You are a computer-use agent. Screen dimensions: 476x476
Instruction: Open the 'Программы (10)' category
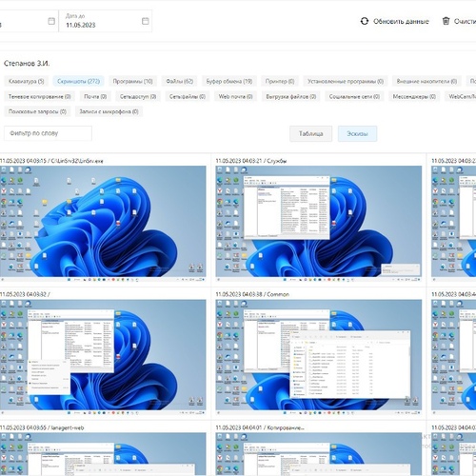[x=132, y=81]
